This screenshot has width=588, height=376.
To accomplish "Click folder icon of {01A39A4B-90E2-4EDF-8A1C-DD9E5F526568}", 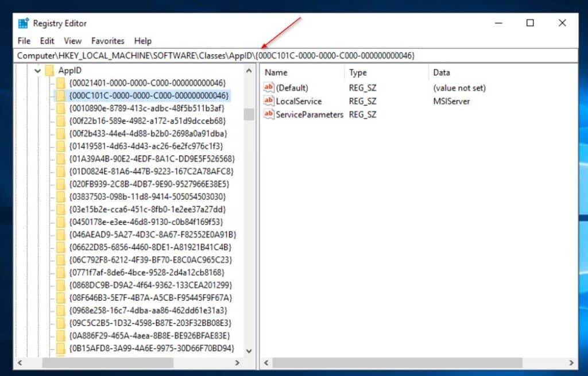I will click(x=60, y=159).
